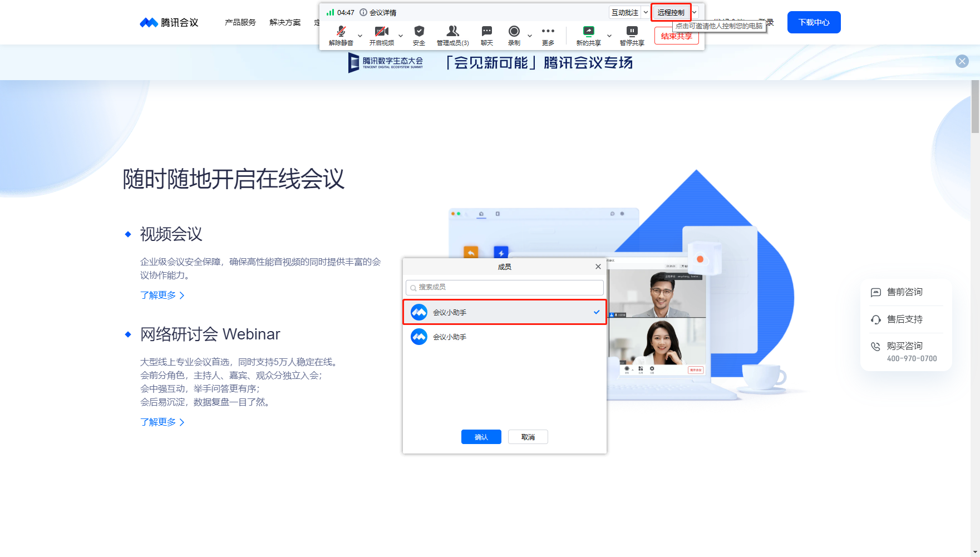The height and width of the screenshot is (557, 980).
Task: Open 了解更多 under 视频会议
Action: (x=162, y=295)
